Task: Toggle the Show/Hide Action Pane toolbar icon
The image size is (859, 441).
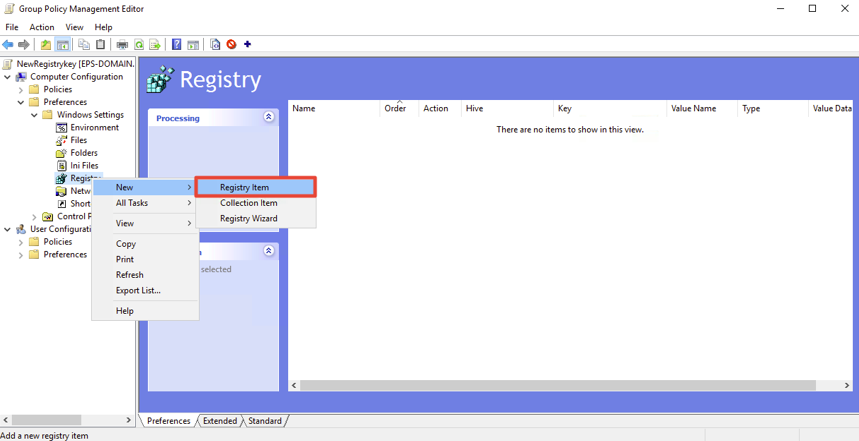Action: tap(193, 44)
